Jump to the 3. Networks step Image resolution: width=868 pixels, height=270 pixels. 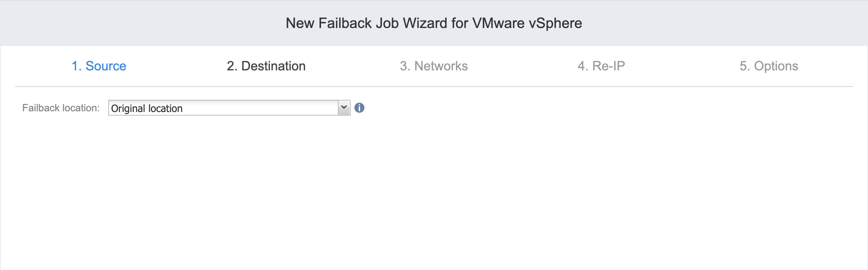[x=434, y=66]
